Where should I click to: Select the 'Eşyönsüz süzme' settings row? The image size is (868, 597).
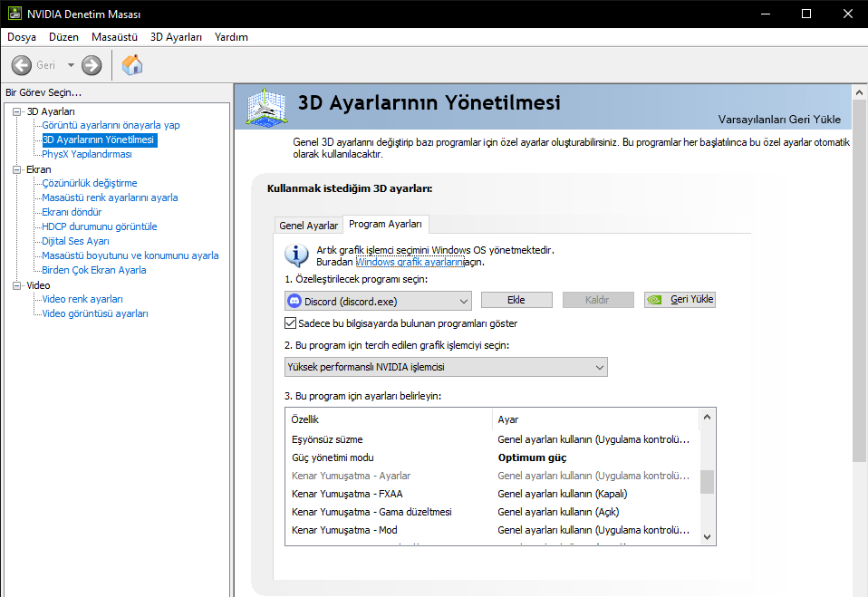point(492,439)
